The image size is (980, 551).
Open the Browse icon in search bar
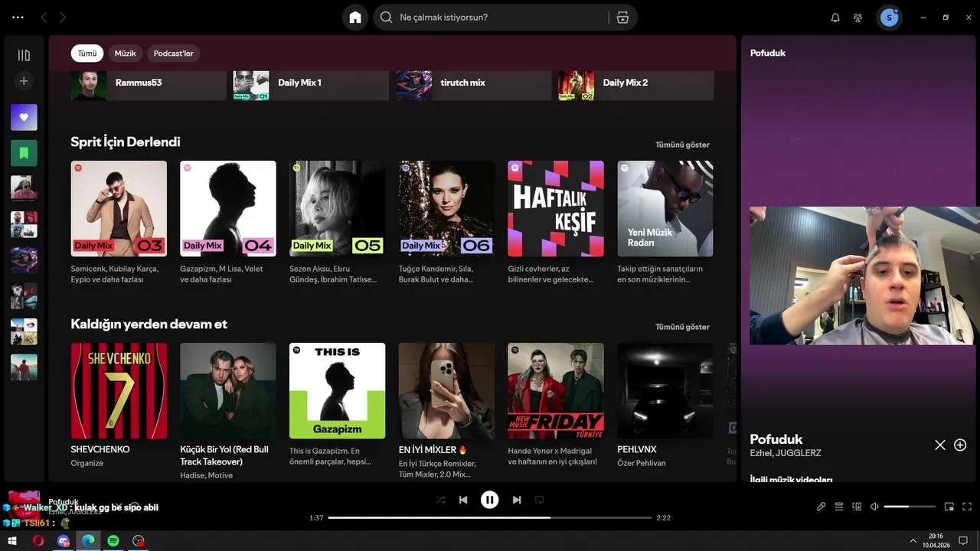622,18
